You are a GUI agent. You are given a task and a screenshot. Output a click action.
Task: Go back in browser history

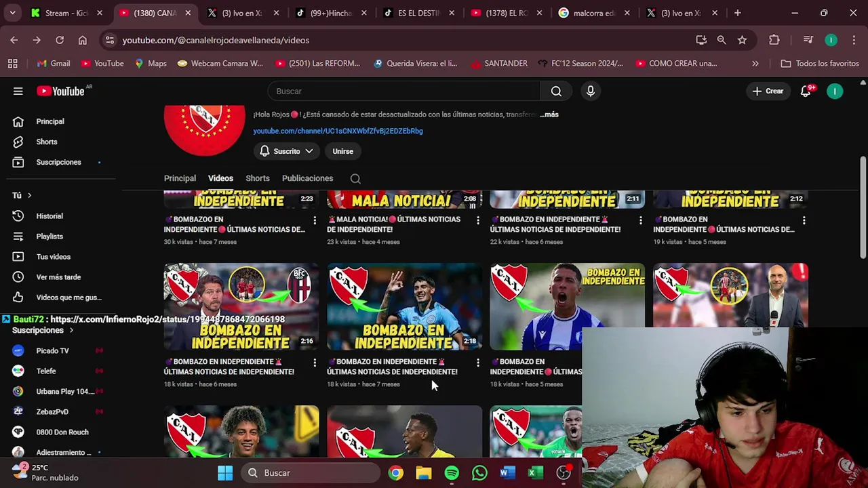click(14, 40)
